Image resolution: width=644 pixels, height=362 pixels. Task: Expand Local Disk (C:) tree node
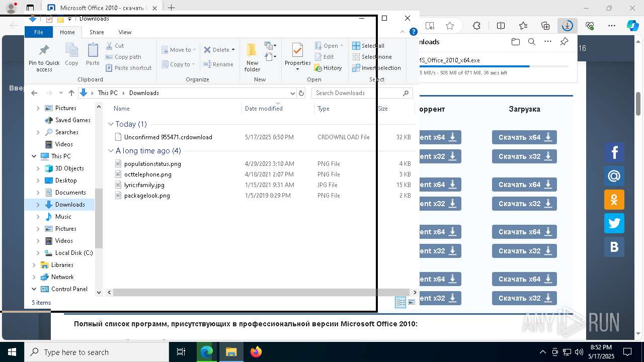coord(38,253)
